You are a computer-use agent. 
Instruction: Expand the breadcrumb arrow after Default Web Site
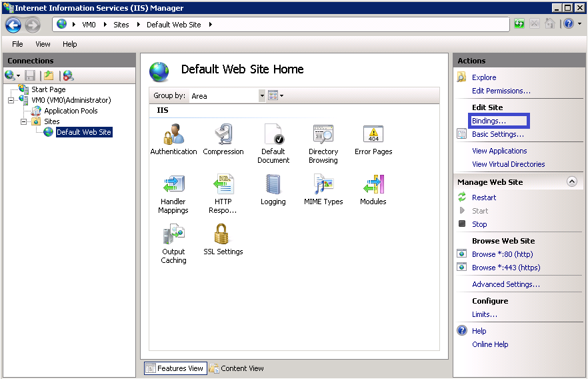211,25
